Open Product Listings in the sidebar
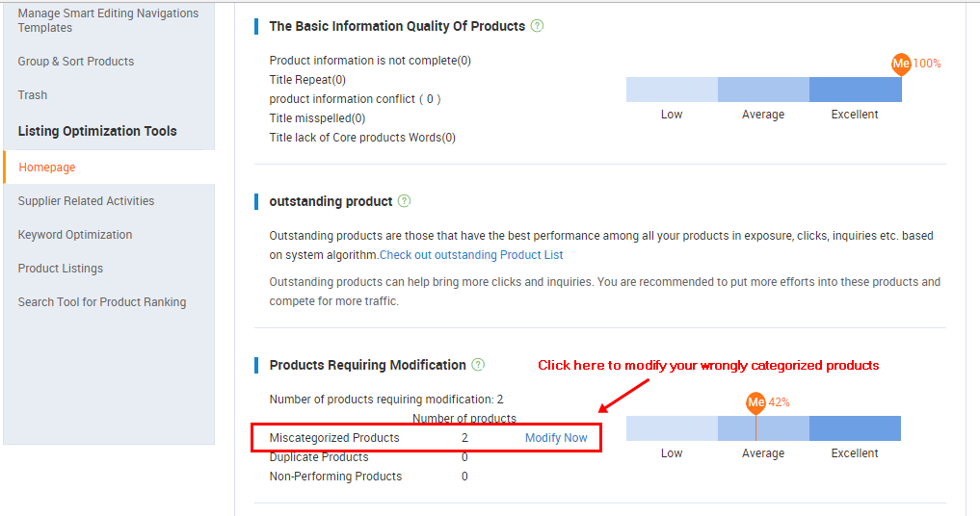This screenshot has height=516, width=980. (61, 269)
